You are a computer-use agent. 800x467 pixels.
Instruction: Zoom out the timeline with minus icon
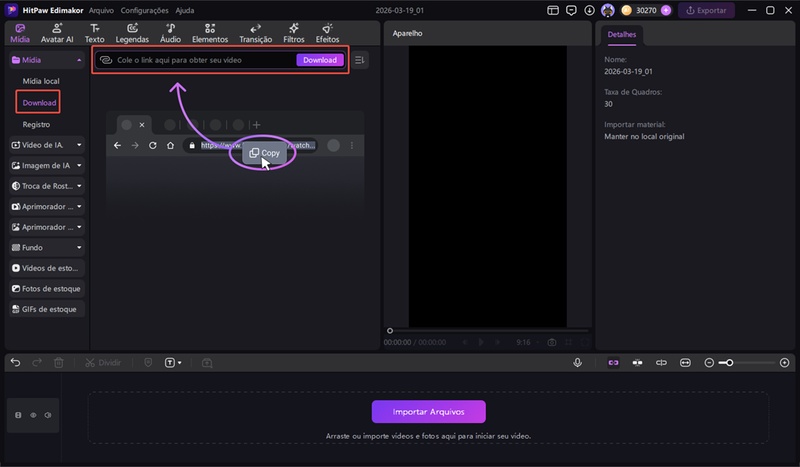click(x=709, y=363)
